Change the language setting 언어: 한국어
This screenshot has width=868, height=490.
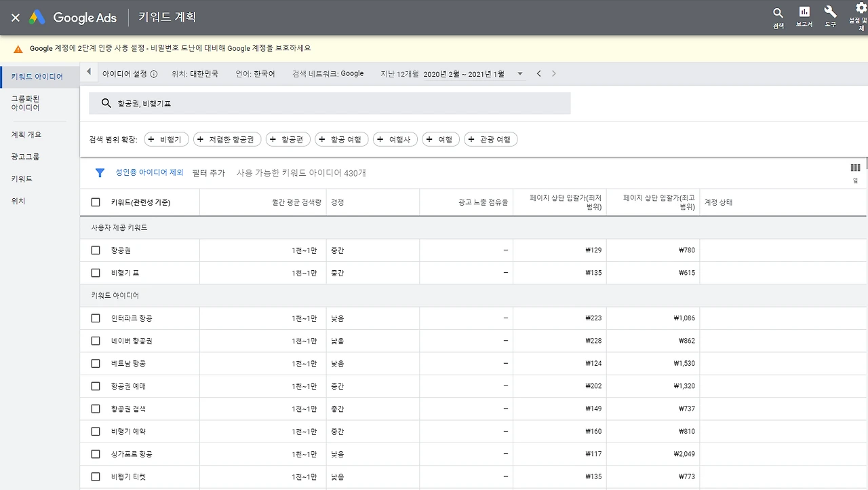pos(256,74)
